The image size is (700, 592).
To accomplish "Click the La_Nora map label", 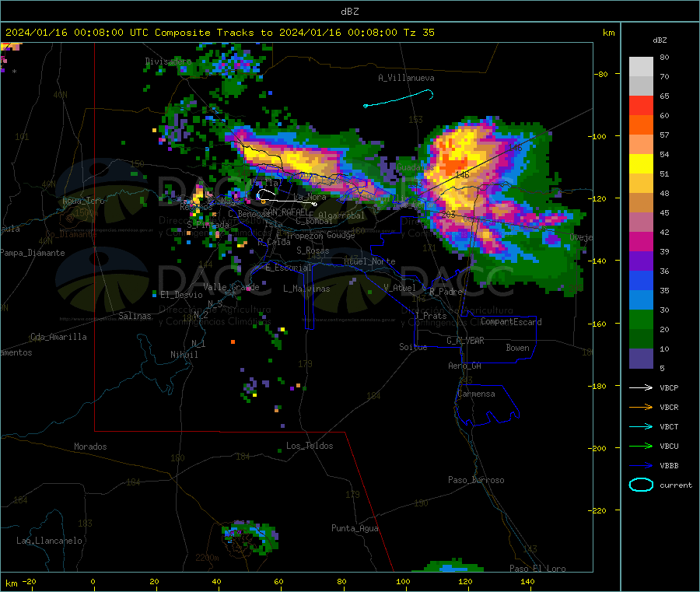I will [310, 197].
